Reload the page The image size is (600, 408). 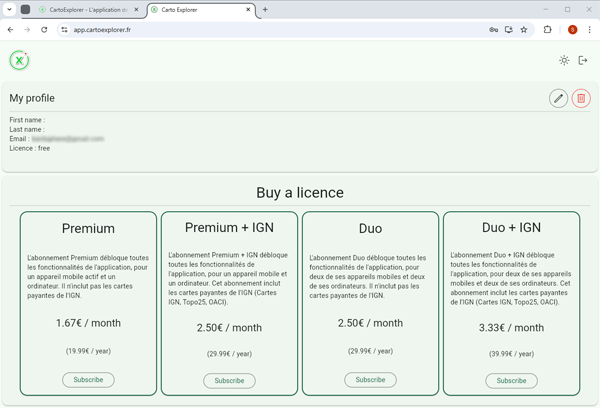coord(44,30)
